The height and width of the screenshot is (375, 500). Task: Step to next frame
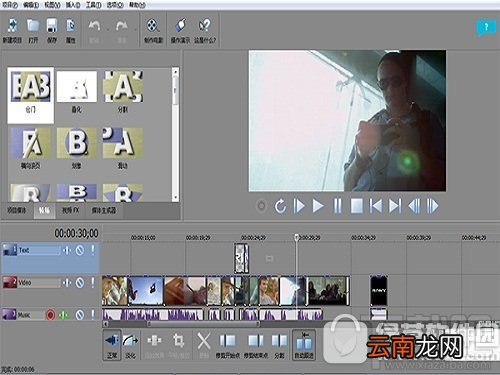pos(432,206)
